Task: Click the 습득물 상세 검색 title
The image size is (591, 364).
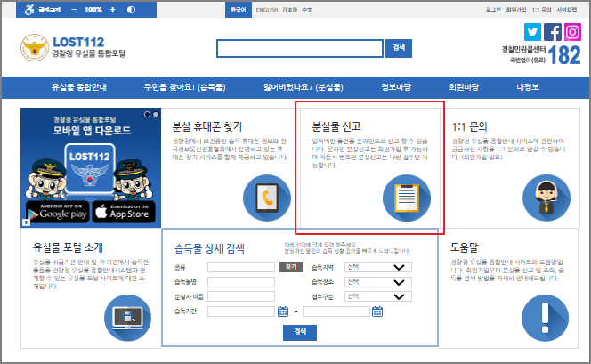Action: pos(209,248)
